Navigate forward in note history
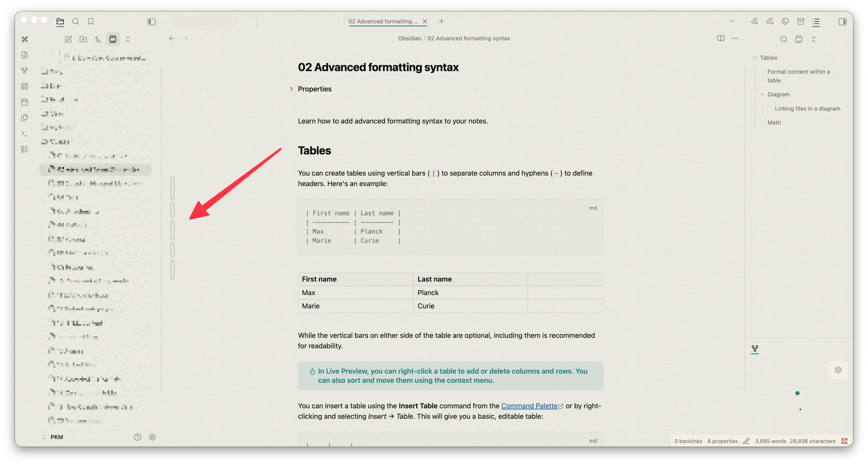Viewport: 868px width, 465px height. (x=186, y=38)
